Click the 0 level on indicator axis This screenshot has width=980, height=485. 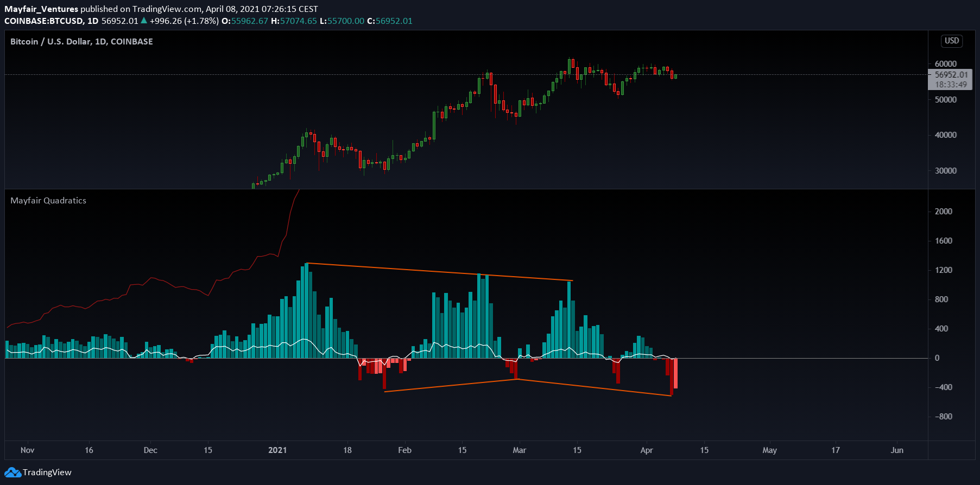937,358
